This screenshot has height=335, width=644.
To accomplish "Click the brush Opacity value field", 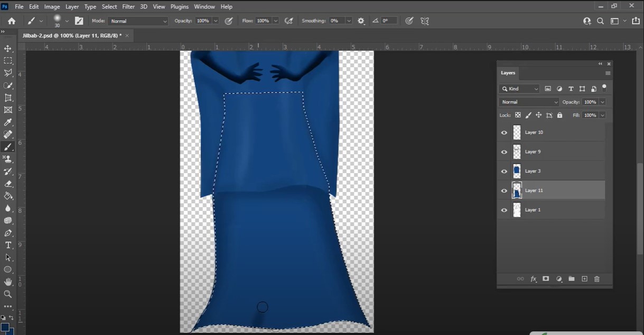I will tap(202, 21).
